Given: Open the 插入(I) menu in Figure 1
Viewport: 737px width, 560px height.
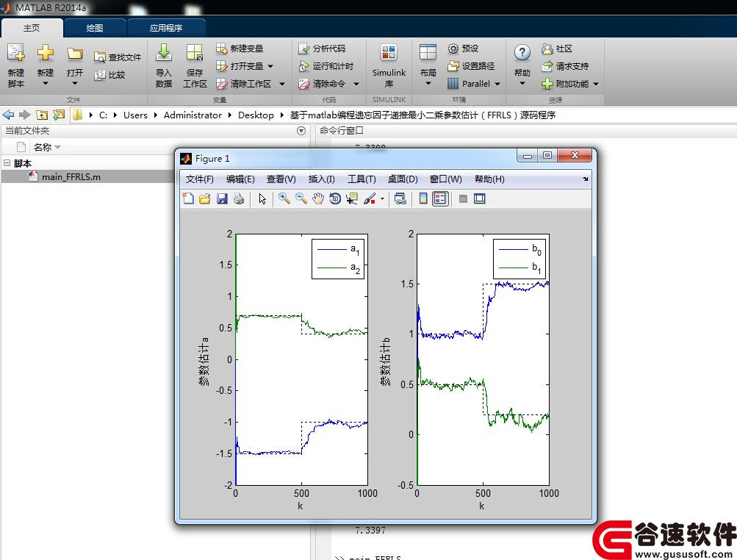Looking at the screenshot, I should pyautogui.click(x=322, y=179).
